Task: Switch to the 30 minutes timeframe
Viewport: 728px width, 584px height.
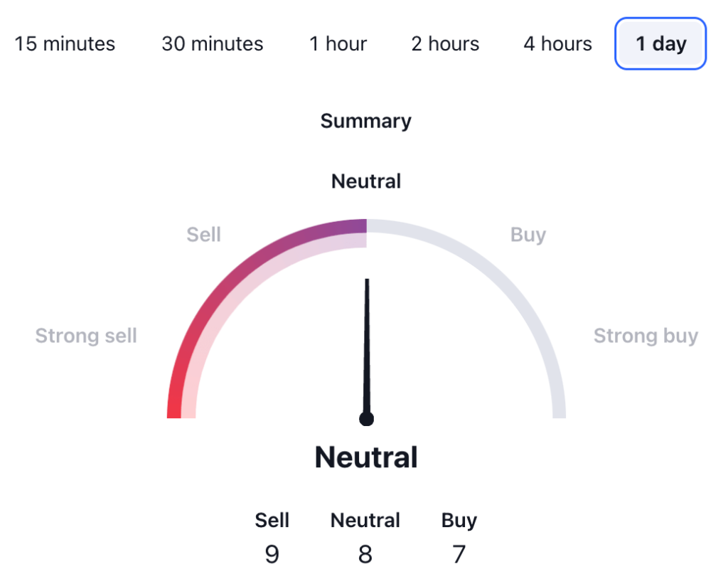Action: [x=213, y=43]
